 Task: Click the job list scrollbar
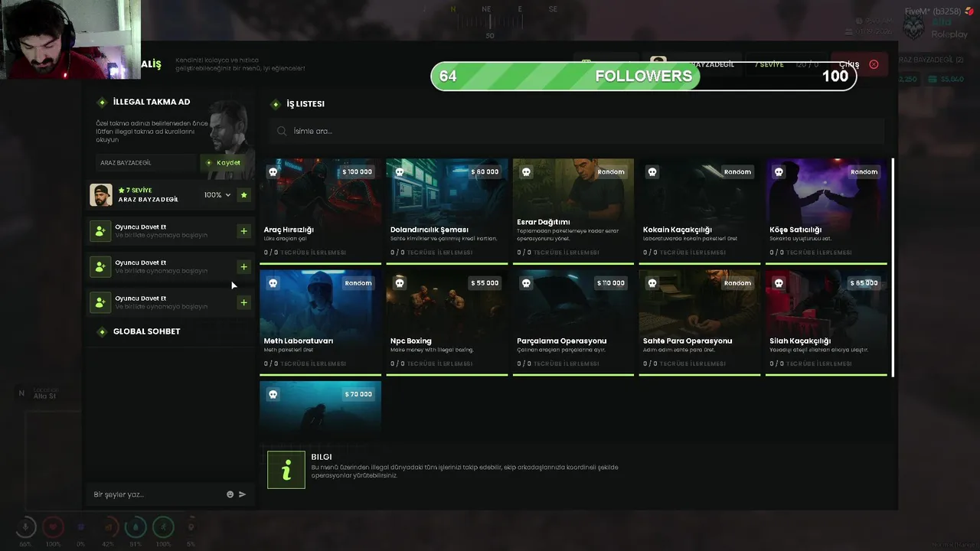[893, 267]
